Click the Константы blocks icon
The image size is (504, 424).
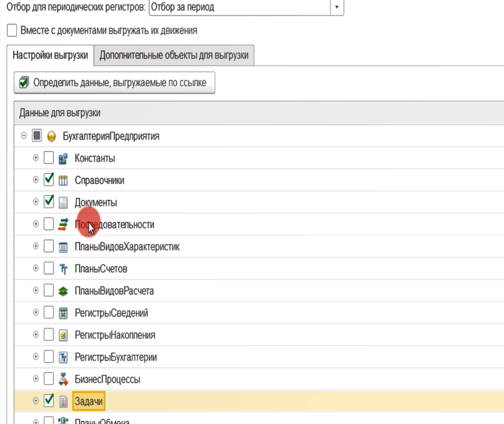click(63, 159)
